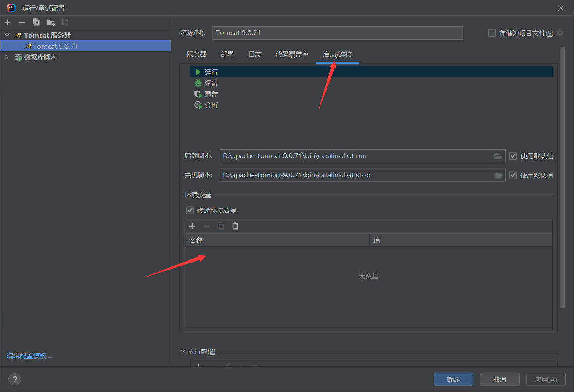Click the 启动脚本 path input field
The height and width of the screenshot is (392, 574).
tap(356, 156)
